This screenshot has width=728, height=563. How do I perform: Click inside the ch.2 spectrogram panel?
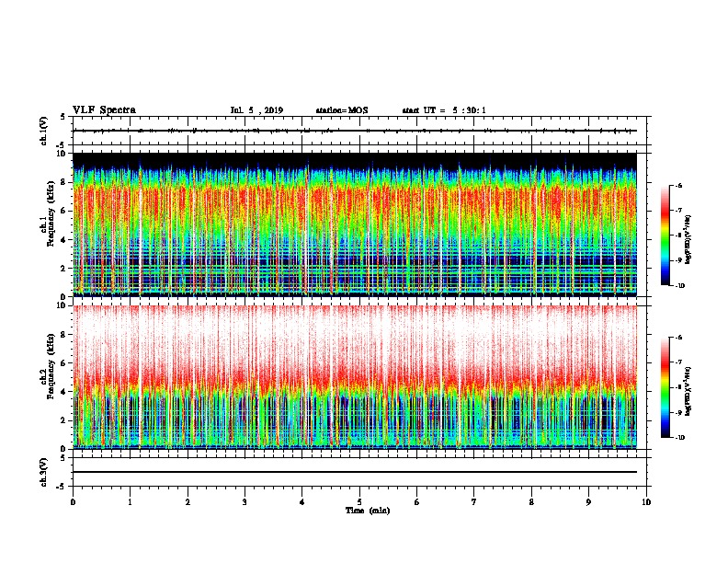355,377
